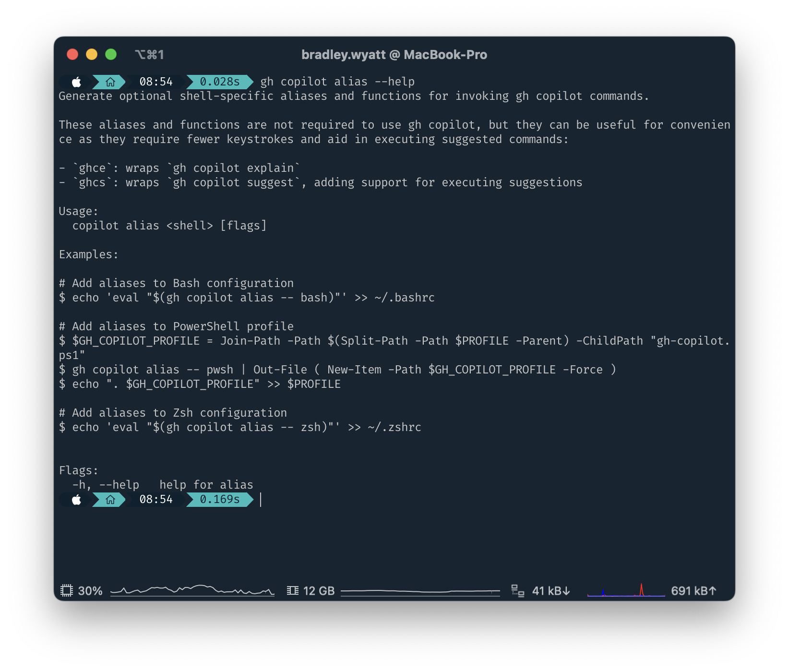The image size is (789, 672).
Task: Click the 0.028s duration segment
Action: (x=220, y=82)
